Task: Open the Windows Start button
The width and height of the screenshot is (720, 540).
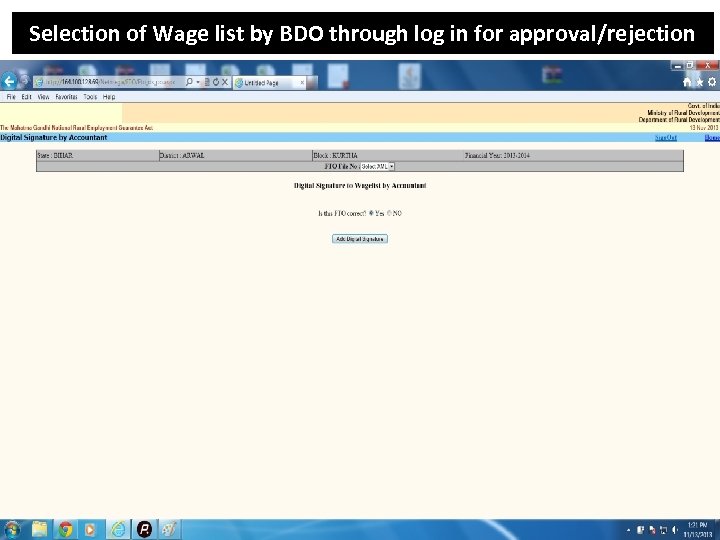Action: coord(12,529)
